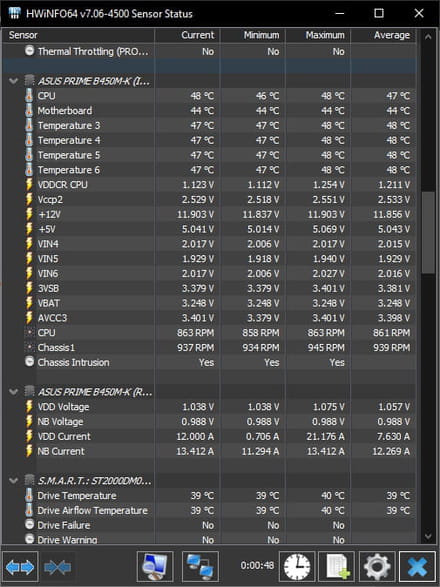Click the 1.211 V average value

[x=394, y=185]
